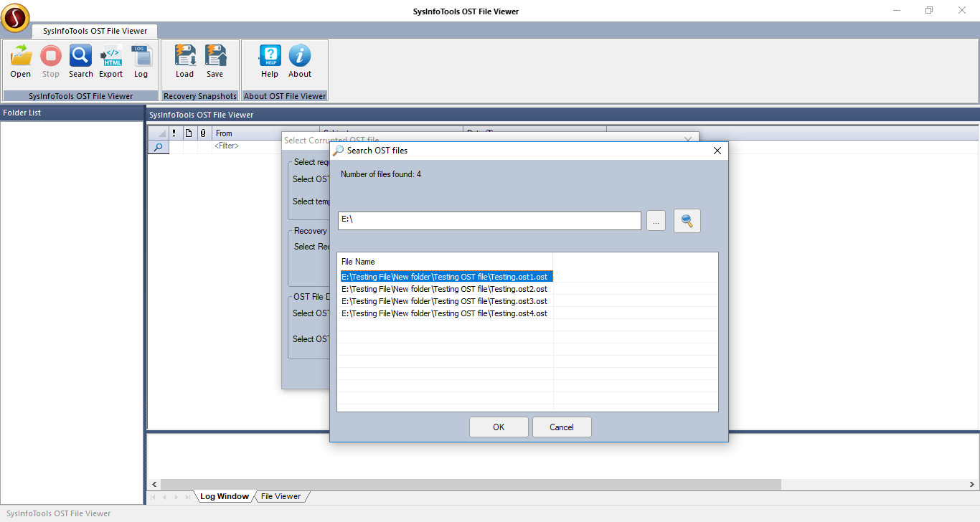Select Testing.ost2.ost in the results list
Viewport: 980px width, 522px height.
[x=445, y=289]
